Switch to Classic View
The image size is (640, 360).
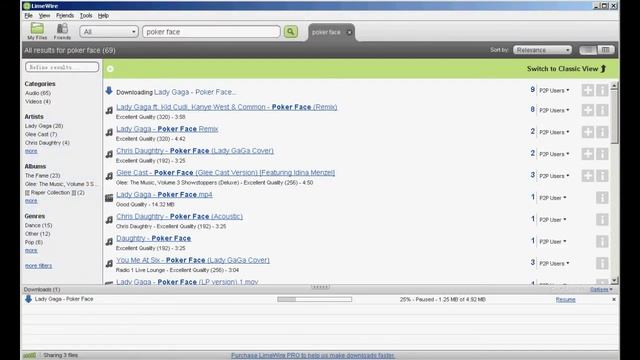(x=567, y=69)
